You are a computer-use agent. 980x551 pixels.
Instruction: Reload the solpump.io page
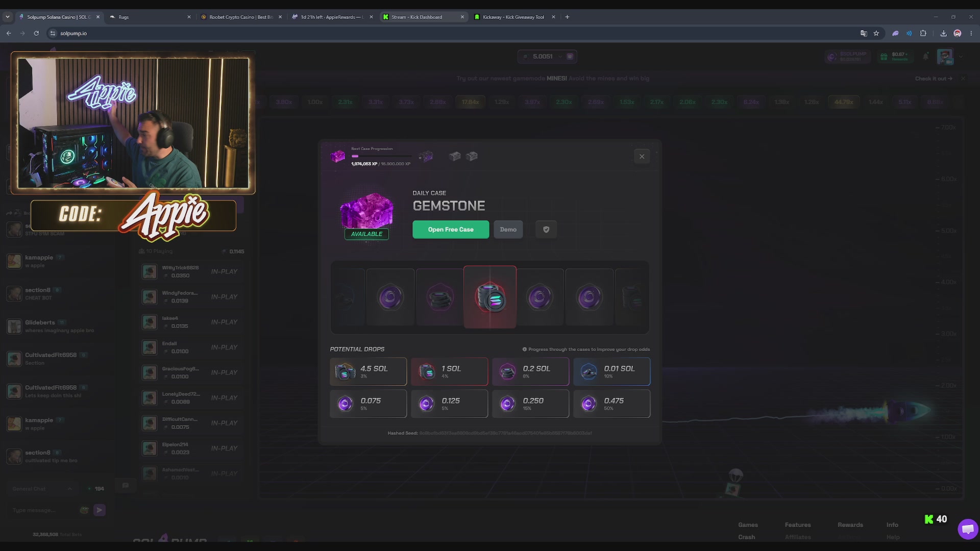tap(36, 33)
